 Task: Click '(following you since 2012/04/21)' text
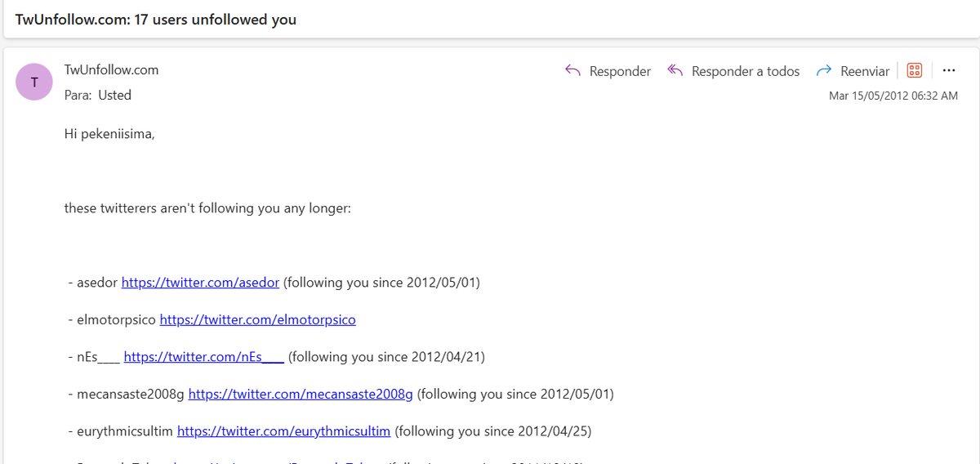click(x=387, y=356)
